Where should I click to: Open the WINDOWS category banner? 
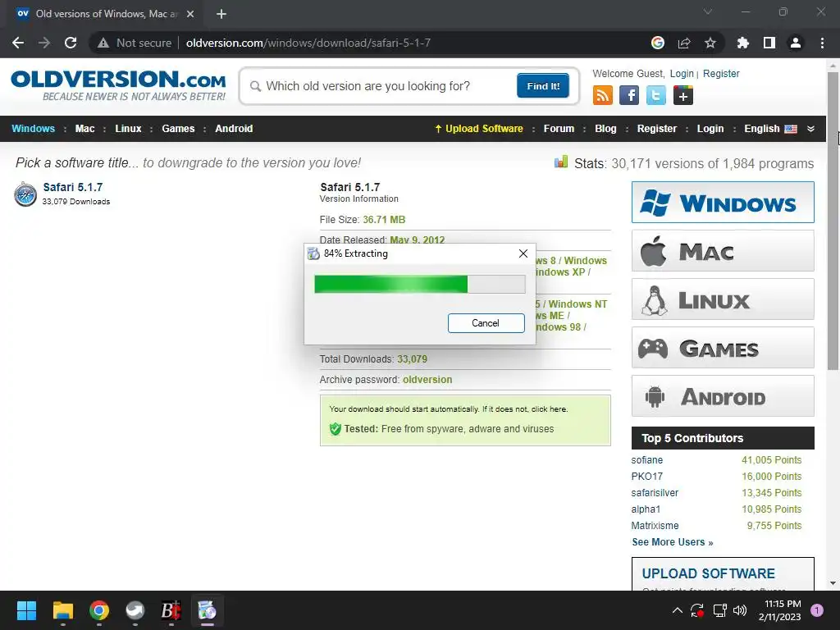(x=723, y=202)
